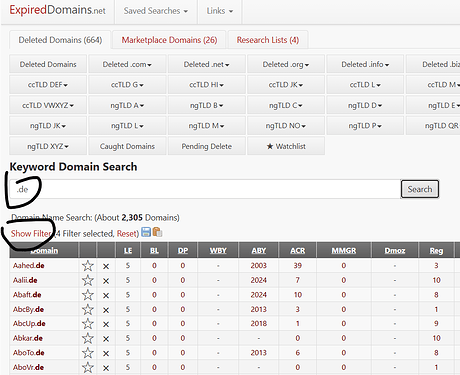Open the Watchlist star button
Image resolution: width=460 pixels, height=375 pixels.
(286, 146)
